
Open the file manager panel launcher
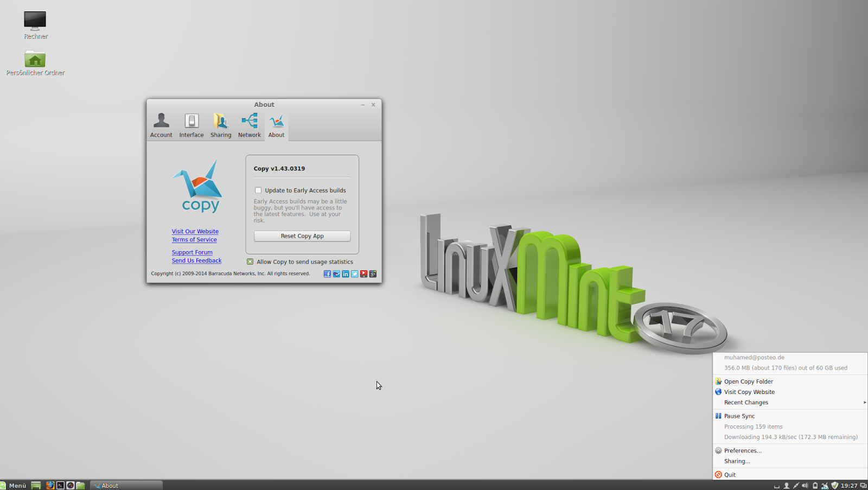pyautogui.click(x=80, y=486)
